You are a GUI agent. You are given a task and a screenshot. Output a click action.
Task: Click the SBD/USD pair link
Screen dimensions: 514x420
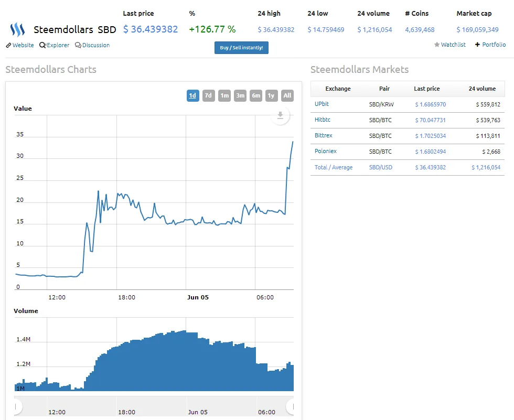click(x=381, y=167)
